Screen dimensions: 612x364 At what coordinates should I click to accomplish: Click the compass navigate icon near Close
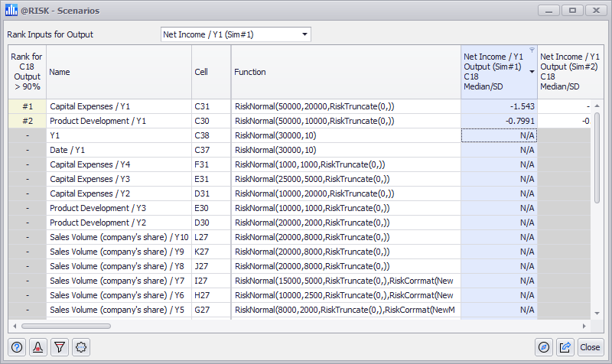544,346
